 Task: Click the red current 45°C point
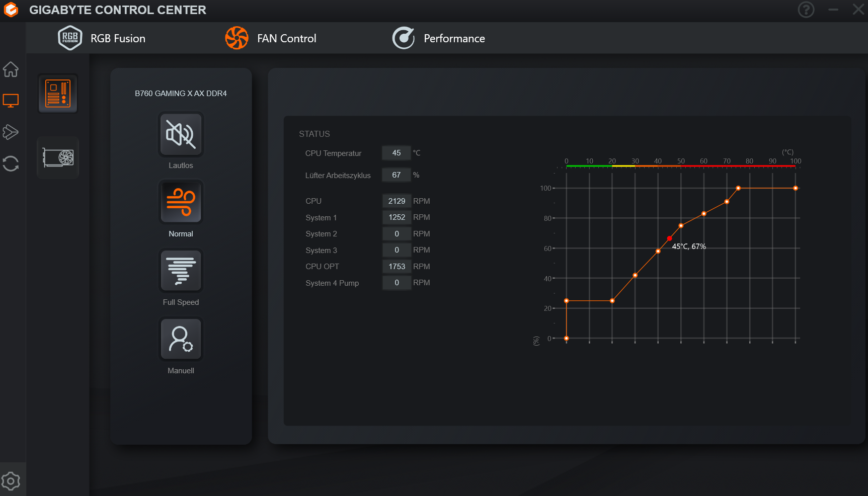(669, 238)
